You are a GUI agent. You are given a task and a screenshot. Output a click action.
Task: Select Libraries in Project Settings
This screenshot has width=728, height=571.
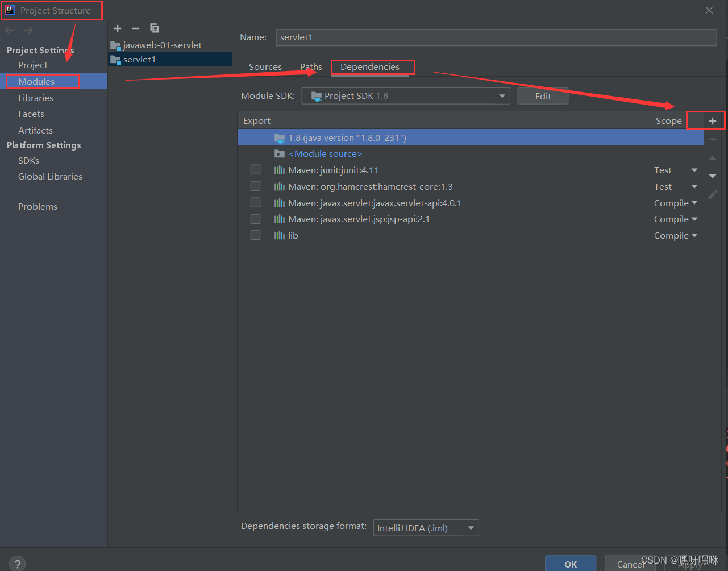36,98
